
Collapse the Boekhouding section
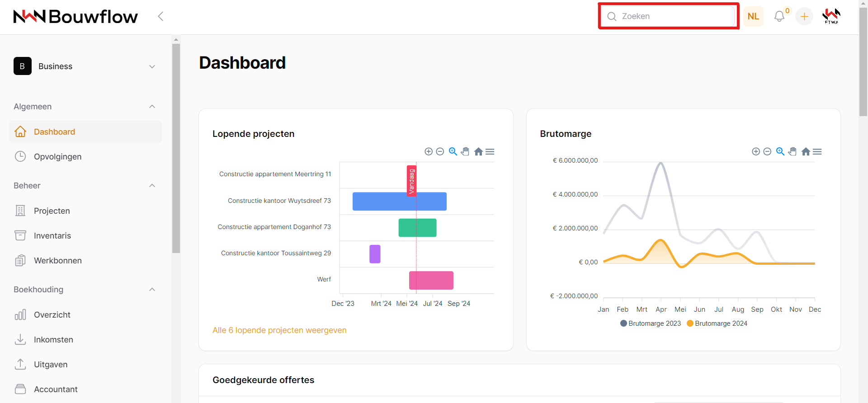pyautogui.click(x=152, y=290)
